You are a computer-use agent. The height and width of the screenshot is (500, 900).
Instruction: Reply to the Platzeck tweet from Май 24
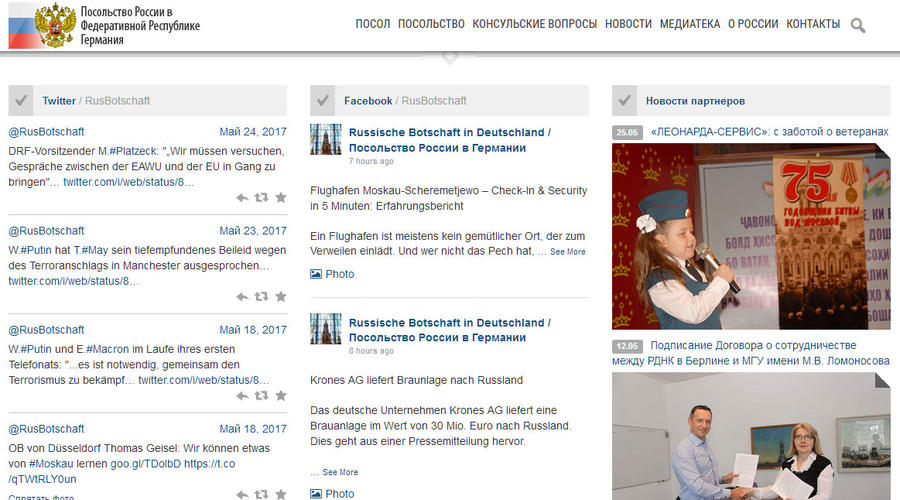click(x=242, y=198)
